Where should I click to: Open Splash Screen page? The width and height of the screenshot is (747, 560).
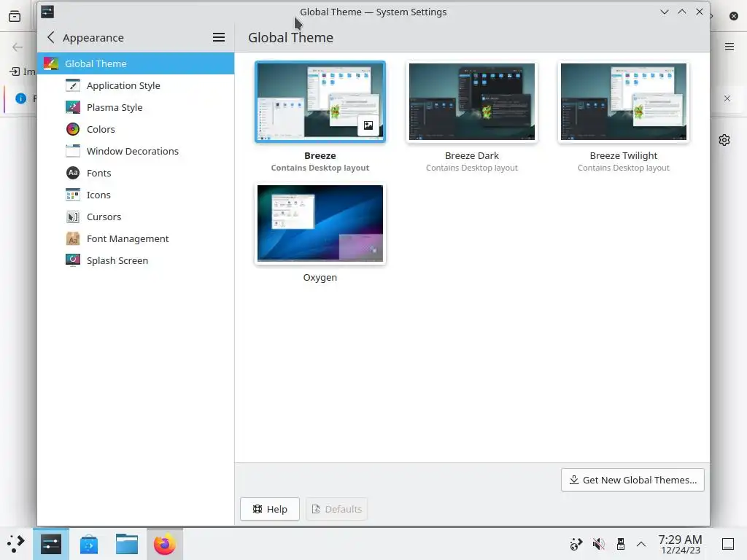136,261
